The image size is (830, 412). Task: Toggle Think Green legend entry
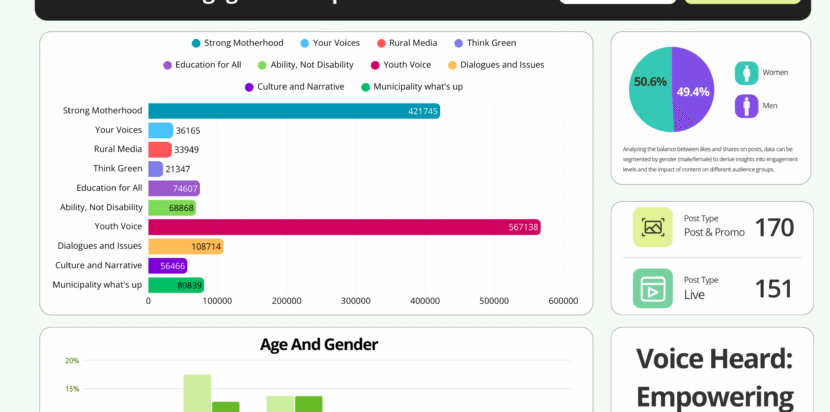pos(485,43)
